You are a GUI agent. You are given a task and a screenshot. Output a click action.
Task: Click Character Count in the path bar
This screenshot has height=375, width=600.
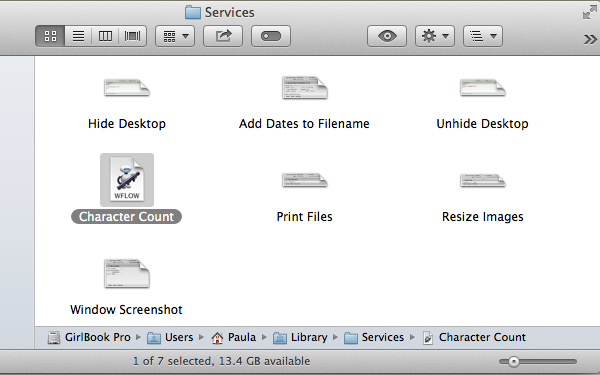[474, 337]
